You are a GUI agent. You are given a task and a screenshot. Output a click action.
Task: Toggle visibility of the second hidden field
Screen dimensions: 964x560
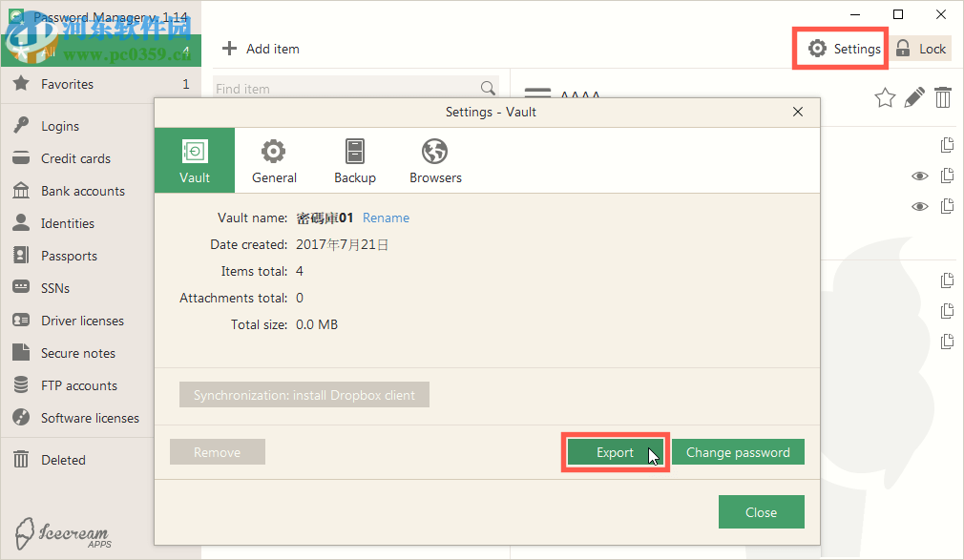click(x=919, y=205)
